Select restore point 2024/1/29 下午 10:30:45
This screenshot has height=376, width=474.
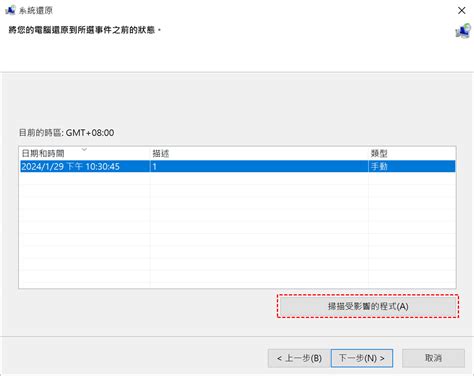(x=238, y=166)
